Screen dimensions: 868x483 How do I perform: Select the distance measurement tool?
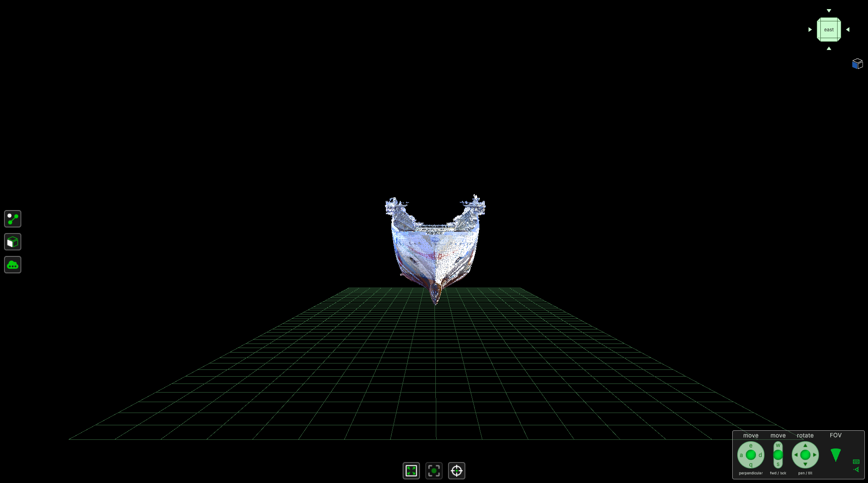(12, 219)
